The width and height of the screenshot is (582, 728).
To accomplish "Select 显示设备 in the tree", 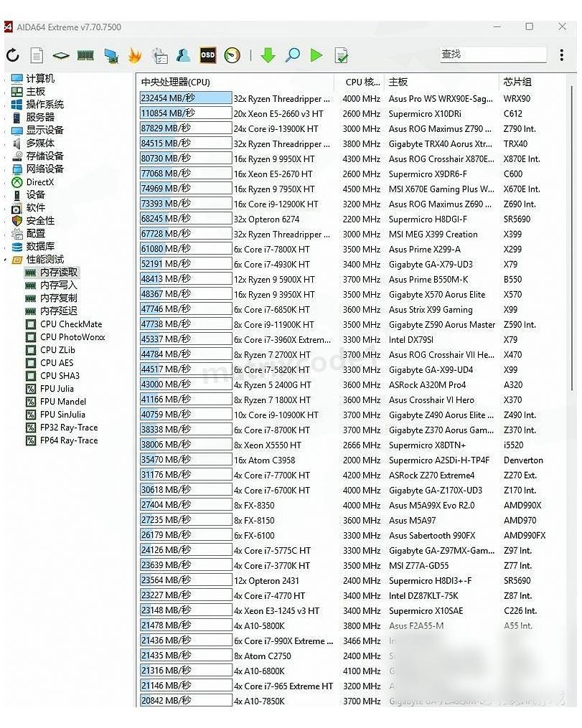I will click(44, 130).
